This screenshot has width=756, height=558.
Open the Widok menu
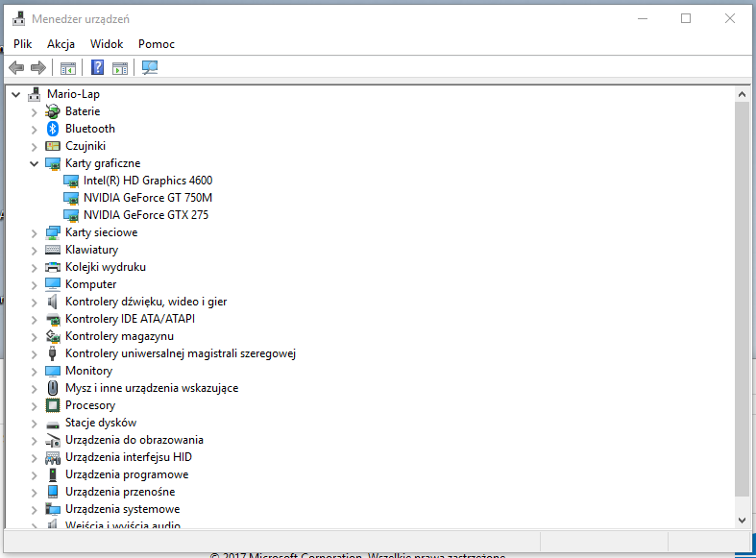(107, 44)
